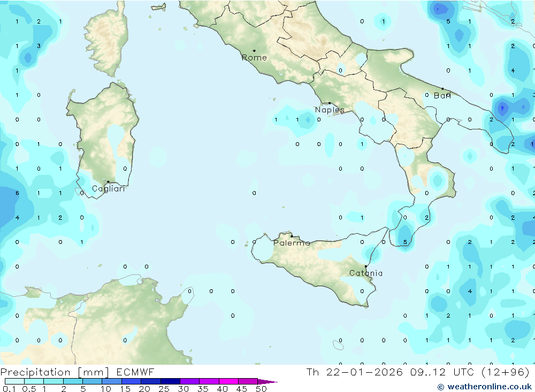Pick the legend swatch between 1 and 2
The width and height of the screenshot is (535, 392).
(x=53, y=381)
